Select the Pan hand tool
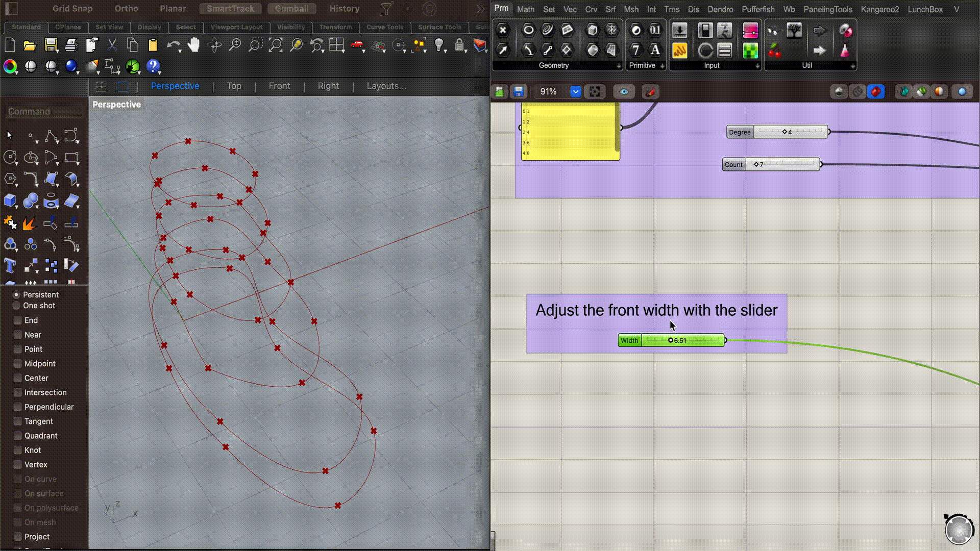980x551 pixels. 193,45
